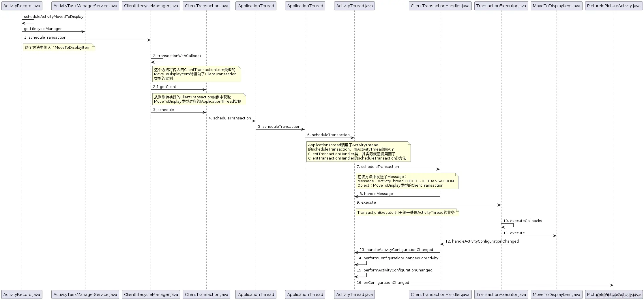Click the top ClientTransaction.java participant box
The image size is (644, 300).
point(206,6)
